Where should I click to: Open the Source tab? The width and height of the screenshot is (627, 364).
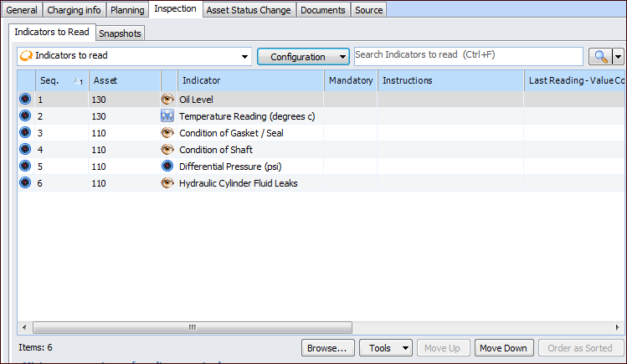pos(368,10)
